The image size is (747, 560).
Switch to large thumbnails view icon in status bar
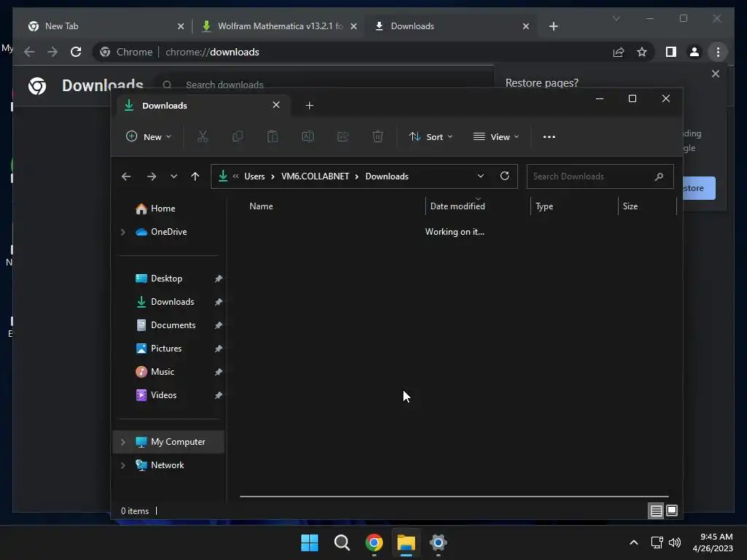672,511
